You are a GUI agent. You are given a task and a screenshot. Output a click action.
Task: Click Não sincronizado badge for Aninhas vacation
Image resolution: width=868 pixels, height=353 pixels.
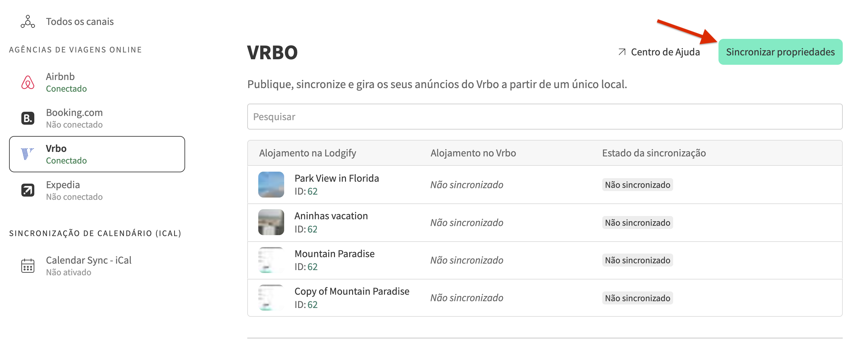(x=637, y=222)
